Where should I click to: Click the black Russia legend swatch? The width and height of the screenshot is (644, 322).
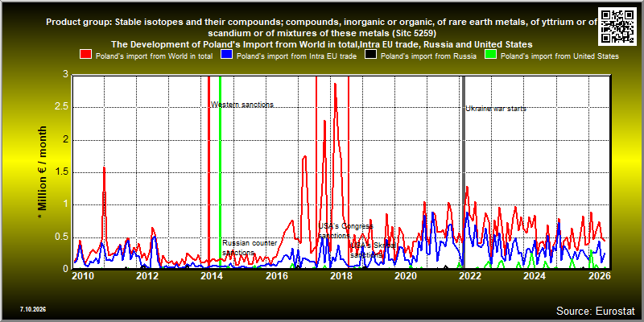click(371, 55)
